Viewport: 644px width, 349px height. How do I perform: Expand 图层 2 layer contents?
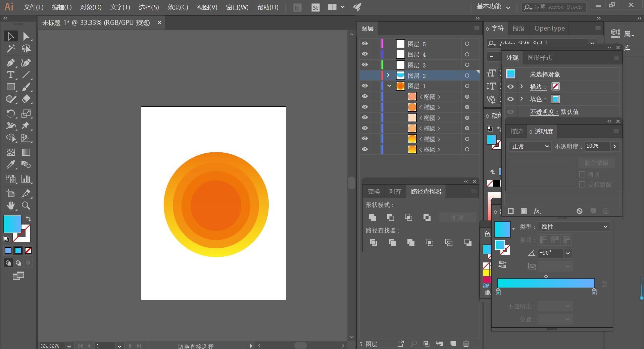388,76
